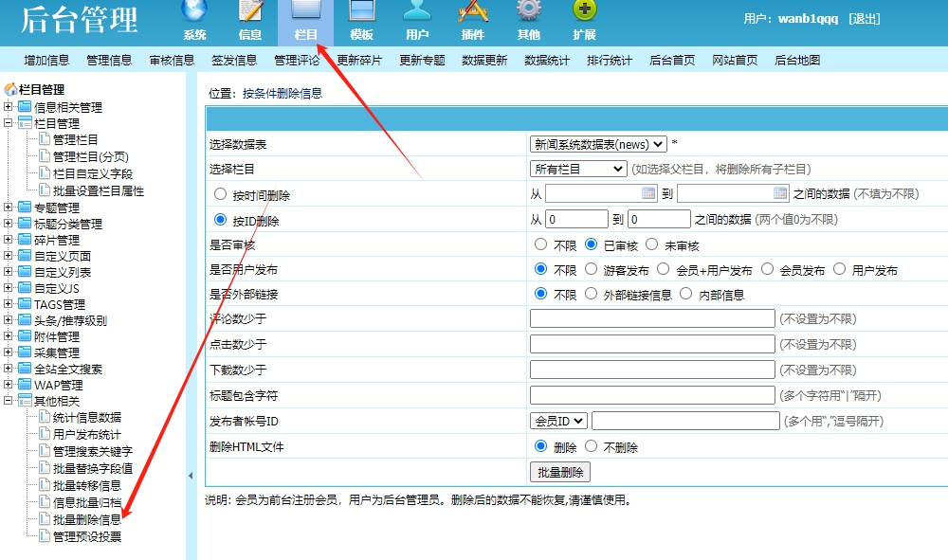Open the 其他 gear icon
948x560 pixels.
(528, 10)
